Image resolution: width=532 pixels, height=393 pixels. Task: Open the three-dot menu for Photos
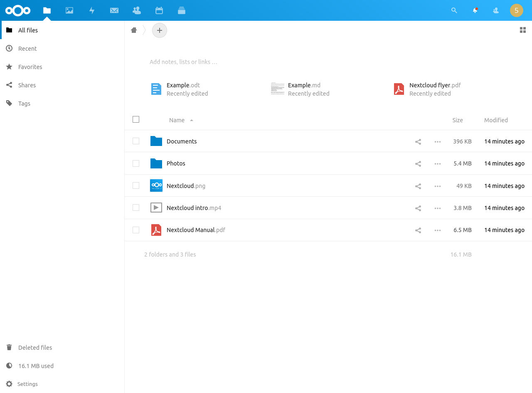pyautogui.click(x=438, y=163)
